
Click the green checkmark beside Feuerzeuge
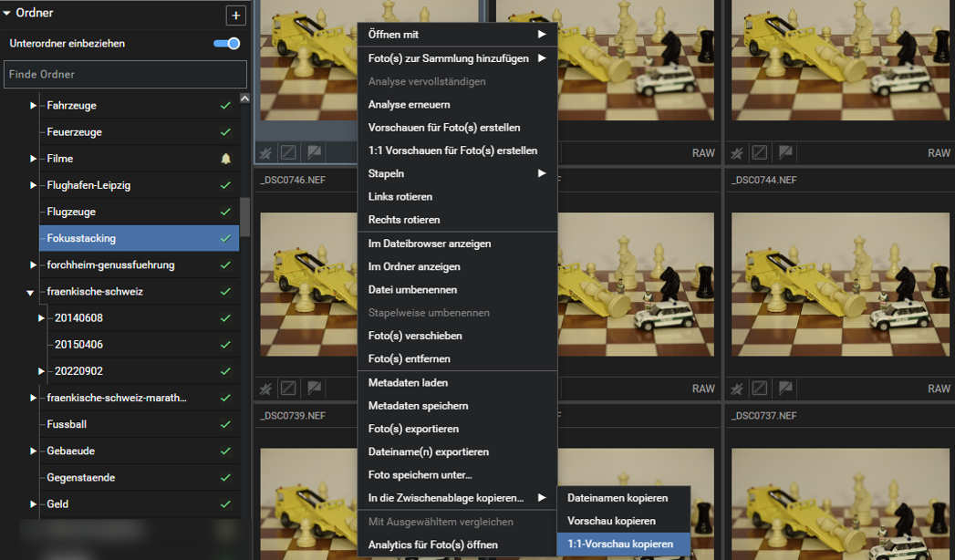[225, 132]
